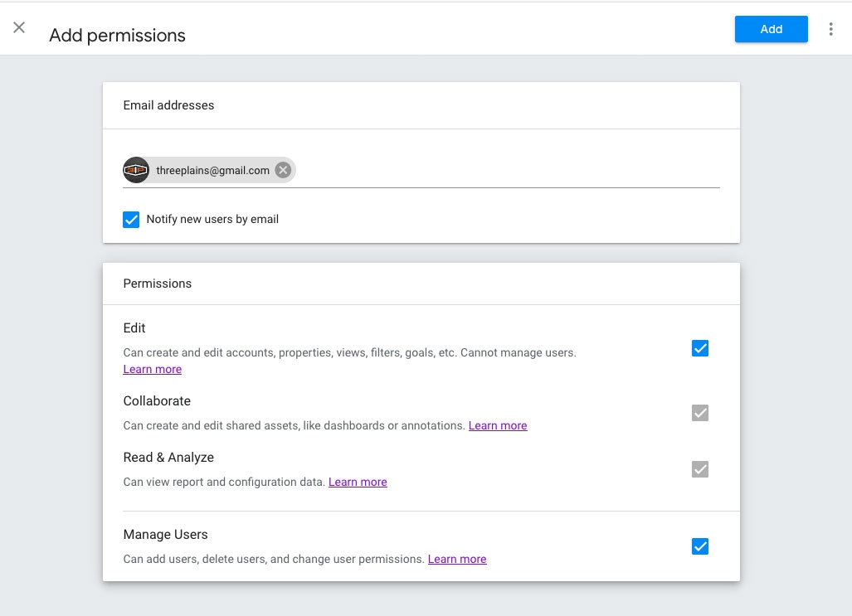
Task: Open the three-dot more options menu
Action: (830, 29)
